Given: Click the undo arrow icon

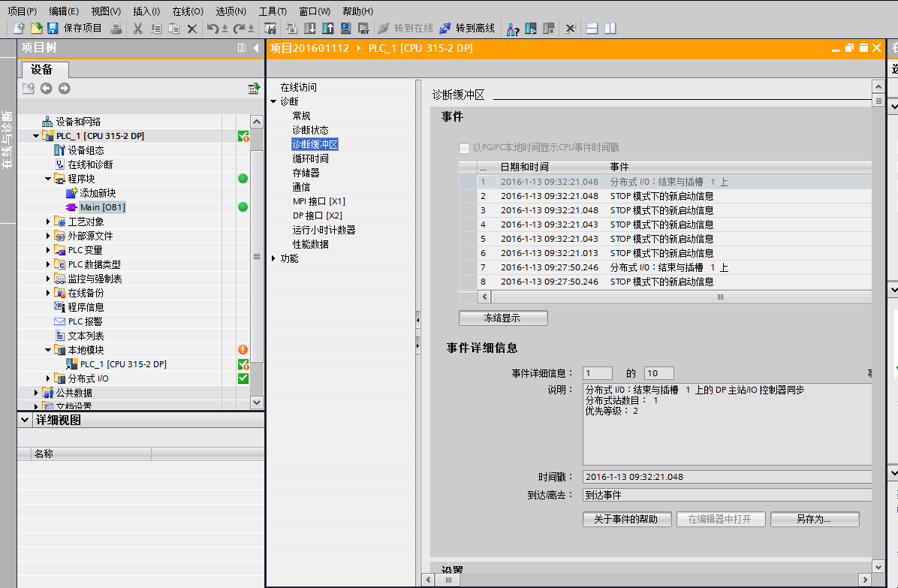Looking at the screenshot, I should pyautogui.click(x=212, y=28).
